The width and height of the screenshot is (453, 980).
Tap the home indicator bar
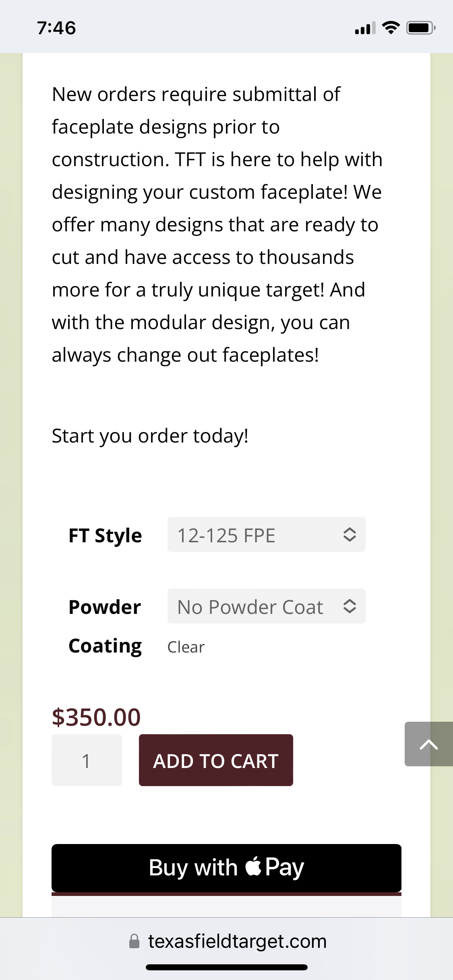tap(227, 967)
